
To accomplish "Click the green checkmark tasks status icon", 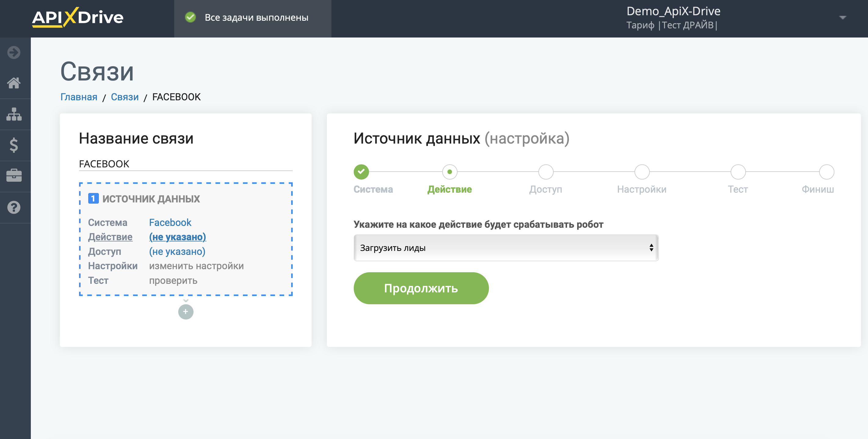I will 190,17.
